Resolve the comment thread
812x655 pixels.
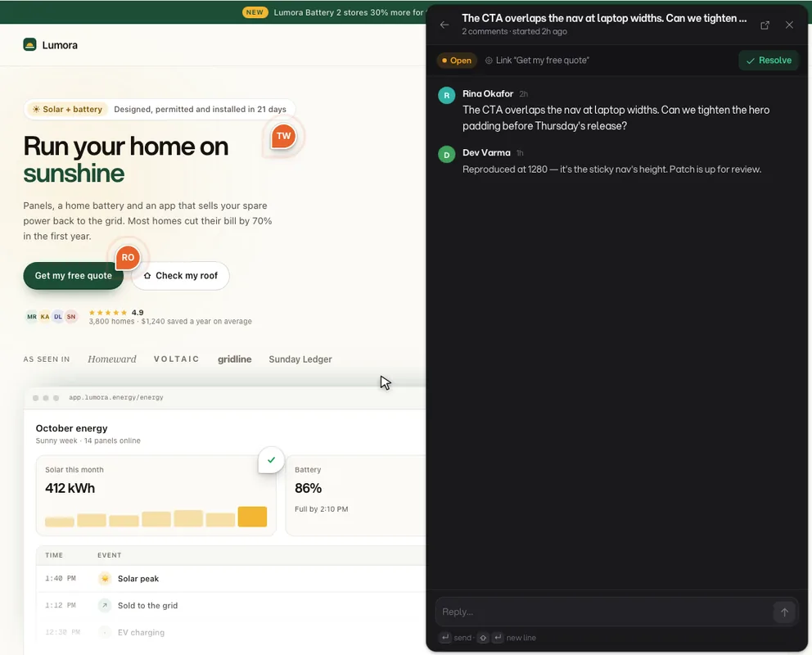769,60
